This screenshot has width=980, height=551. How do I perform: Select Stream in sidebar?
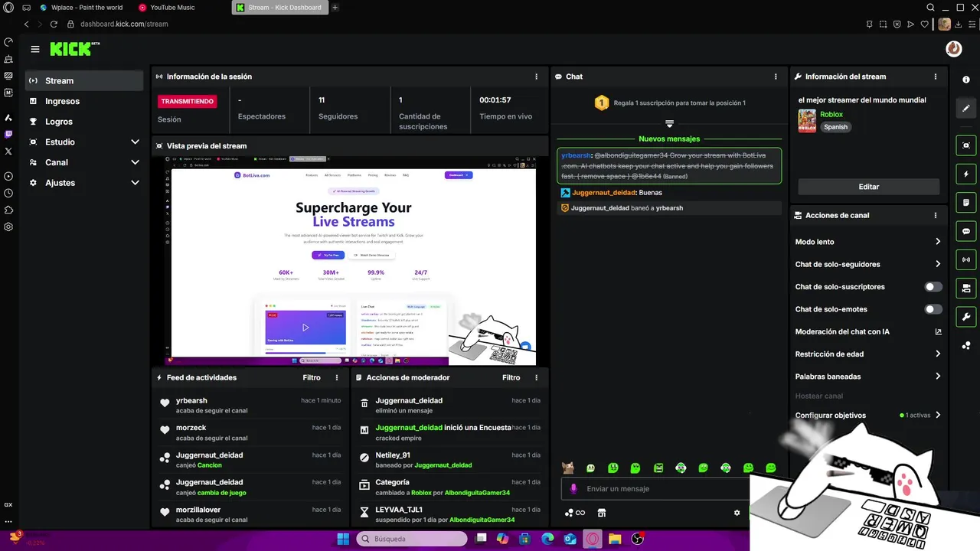84,80
